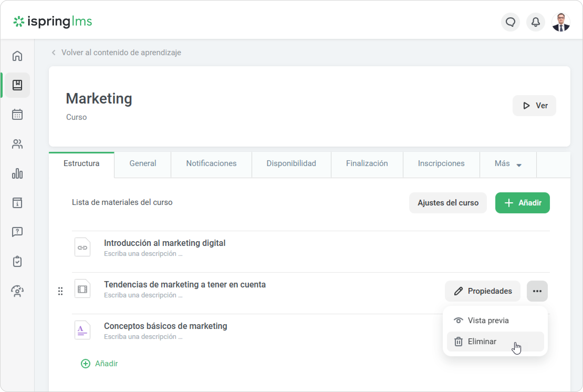
Task: Open the calendar icon in sidebar
Action: click(x=17, y=115)
